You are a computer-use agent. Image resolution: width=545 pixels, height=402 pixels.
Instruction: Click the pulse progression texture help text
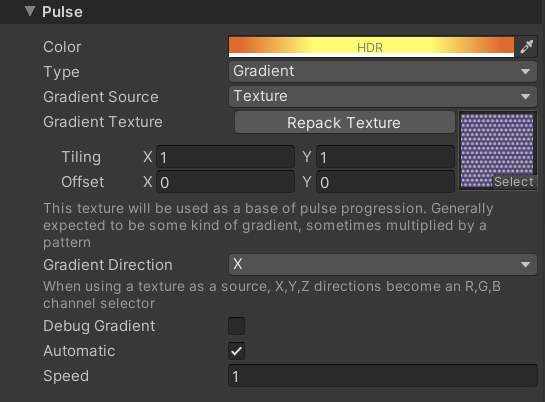[268, 225]
